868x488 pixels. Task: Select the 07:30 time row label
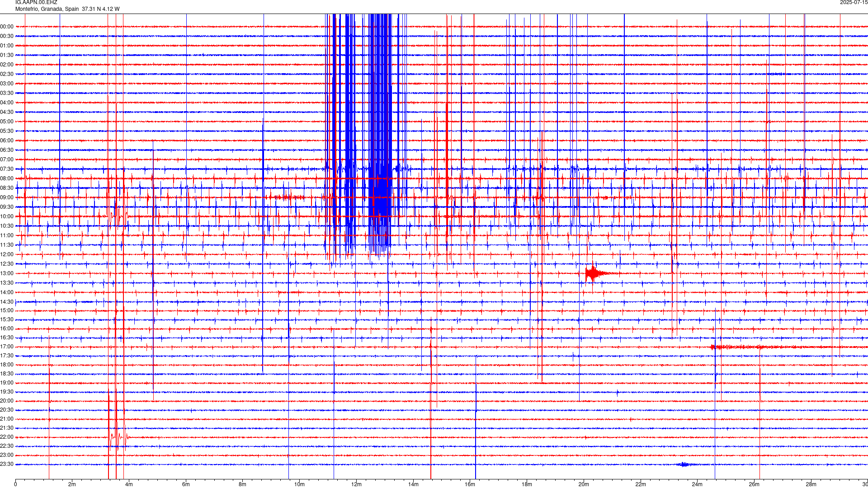(7, 169)
